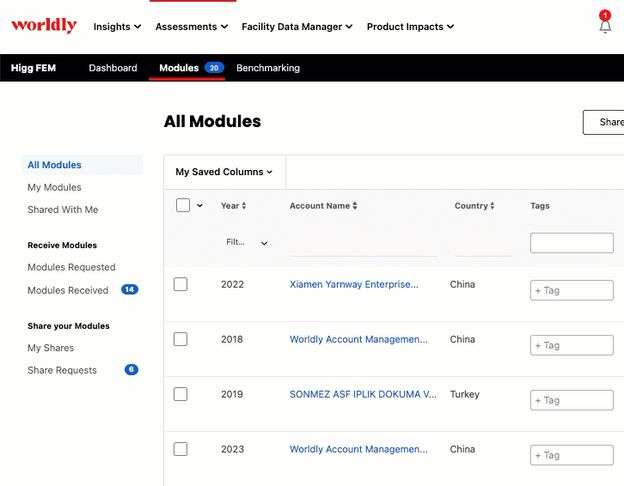Click the Modules 20 count badge
Image resolution: width=624 pixels, height=486 pixels.
(x=214, y=68)
